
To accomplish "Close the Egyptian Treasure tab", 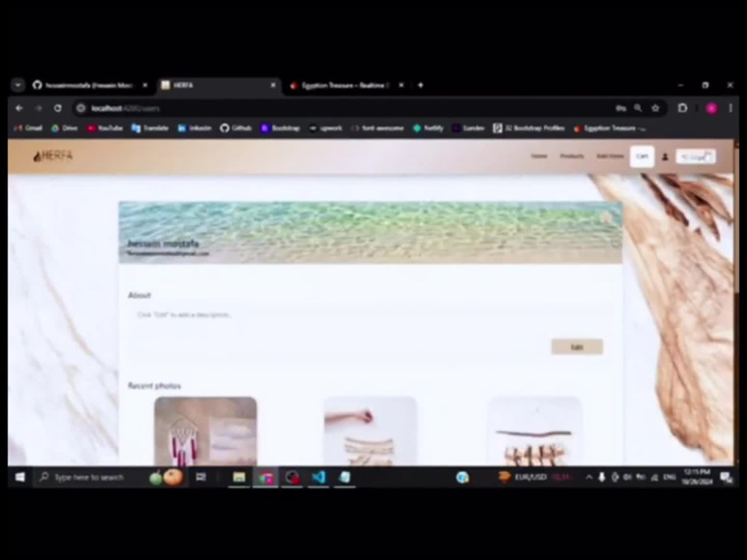I will 401,85.
